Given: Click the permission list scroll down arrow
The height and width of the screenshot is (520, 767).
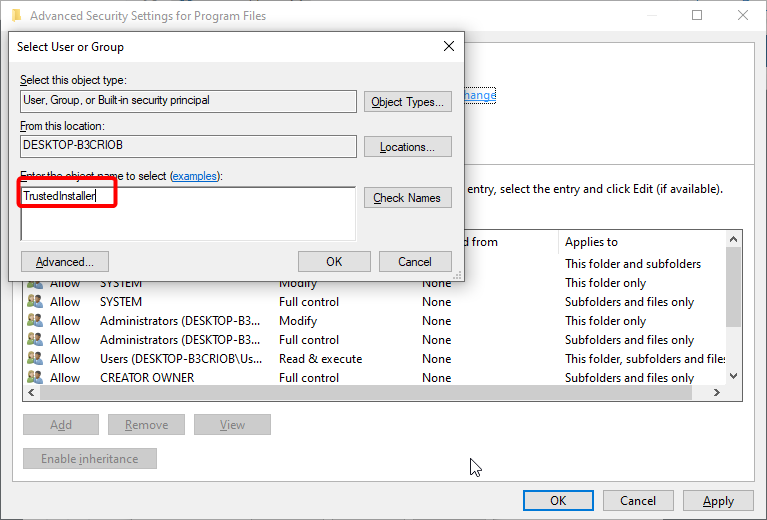Looking at the screenshot, I should click(734, 376).
